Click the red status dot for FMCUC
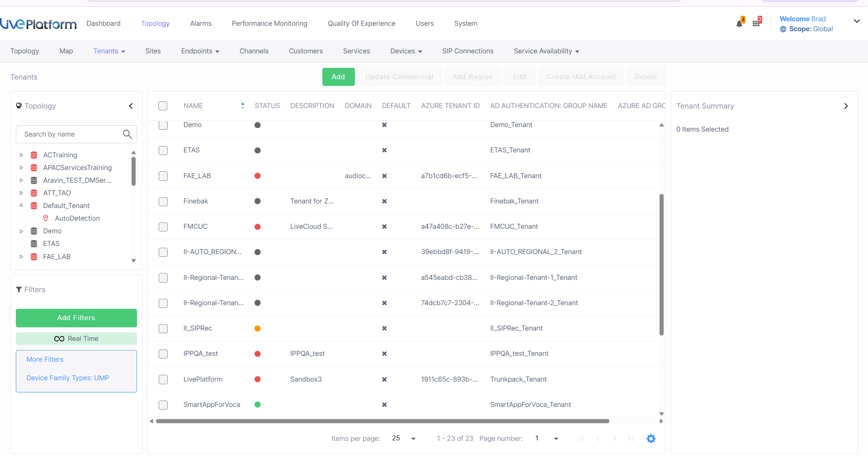Screen dimensions: 868x458 258,227
